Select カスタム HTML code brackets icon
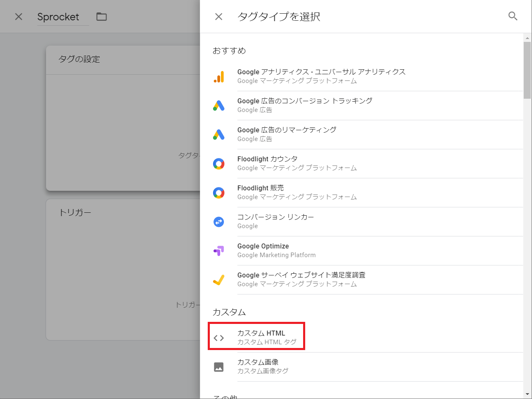The width and height of the screenshot is (532, 399). coord(219,338)
